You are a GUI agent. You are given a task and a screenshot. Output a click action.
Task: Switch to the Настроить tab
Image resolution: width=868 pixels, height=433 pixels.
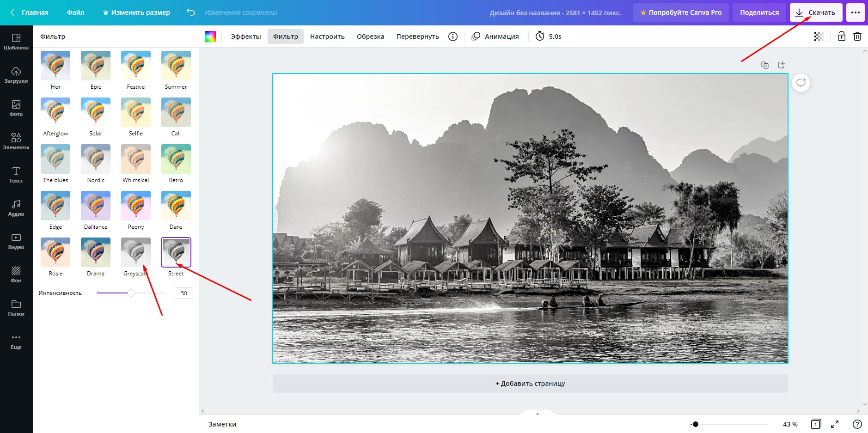(x=327, y=36)
